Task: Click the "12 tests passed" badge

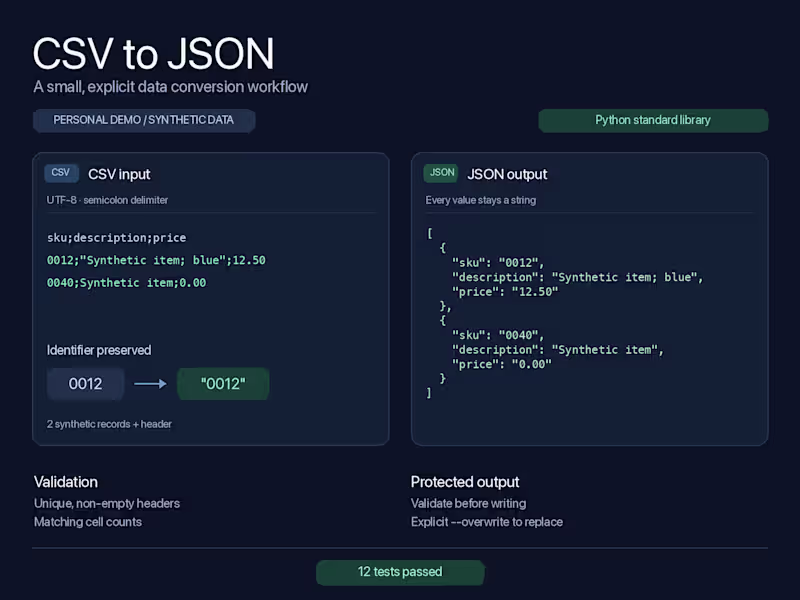Action: coord(400,572)
